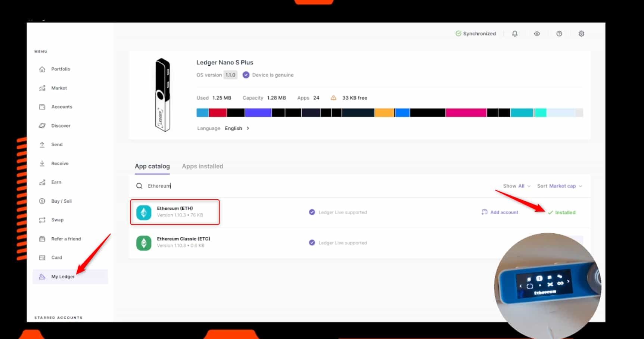Open Portfolio from the sidebar
The width and height of the screenshot is (644, 339).
tap(60, 69)
